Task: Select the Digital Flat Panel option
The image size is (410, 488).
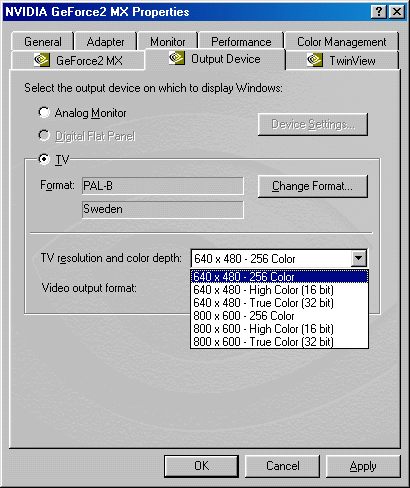Action: point(44,135)
